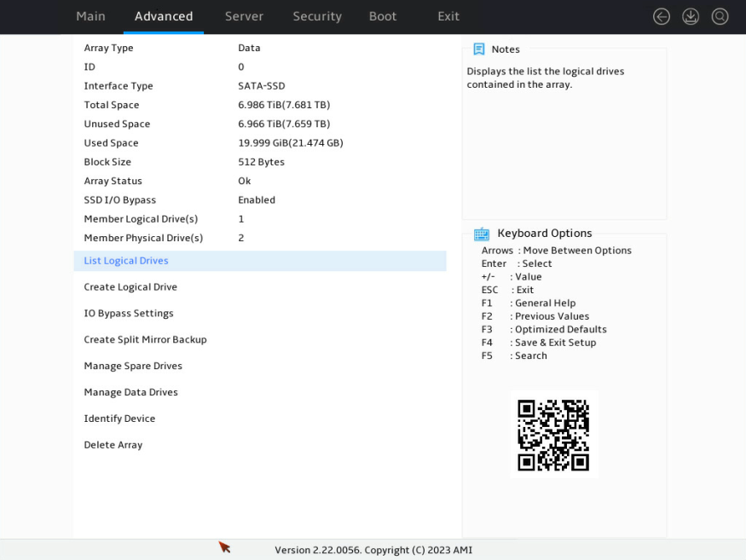This screenshot has height=560, width=746.
Task: Open the search magnifier icon in header
Action: [x=720, y=17]
